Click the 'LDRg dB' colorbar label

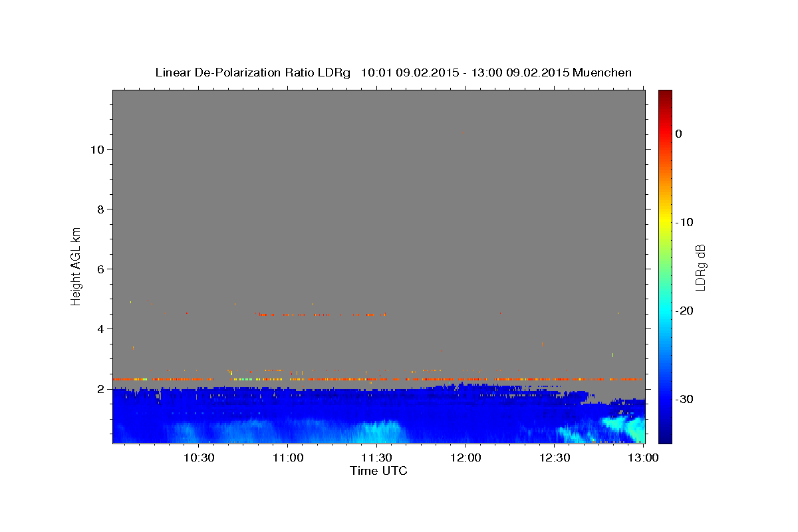[x=700, y=267]
